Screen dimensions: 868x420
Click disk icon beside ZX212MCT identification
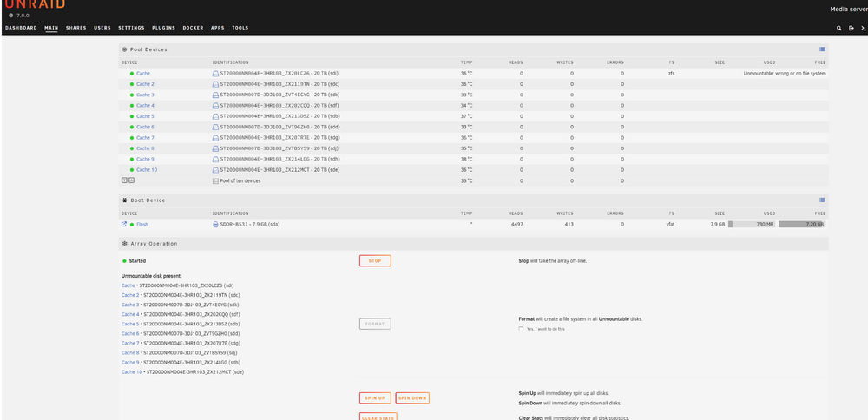[216, 170]
